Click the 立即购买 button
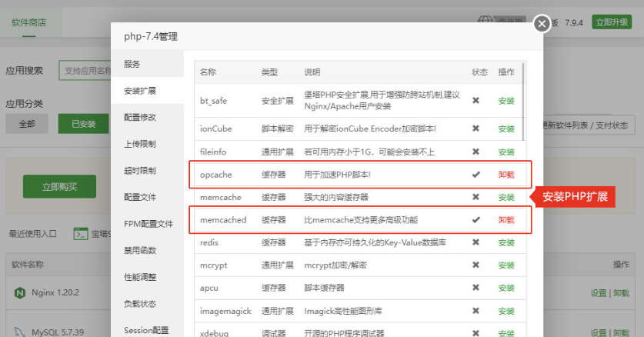644x337 pixels. point(59,187)
